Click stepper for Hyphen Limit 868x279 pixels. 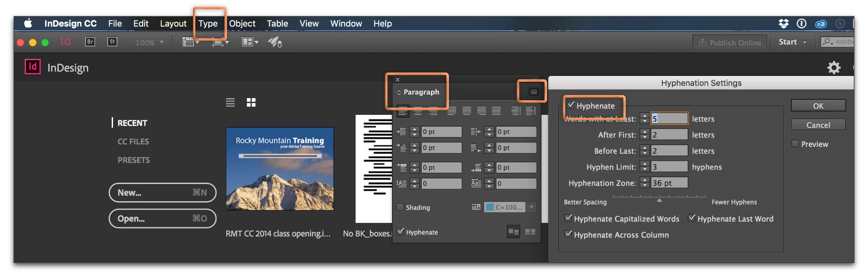click(x=645, y=167)
